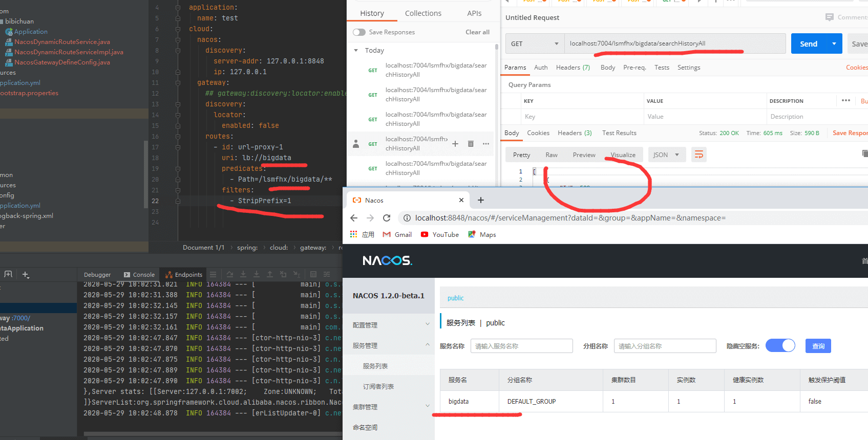
Task: Toggle the Save Responses switch
Action: click(x=359, y=32)
